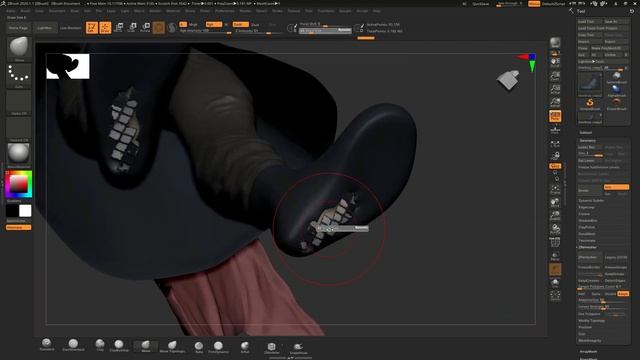Expand the ShadowBox section

click(588, 220)
